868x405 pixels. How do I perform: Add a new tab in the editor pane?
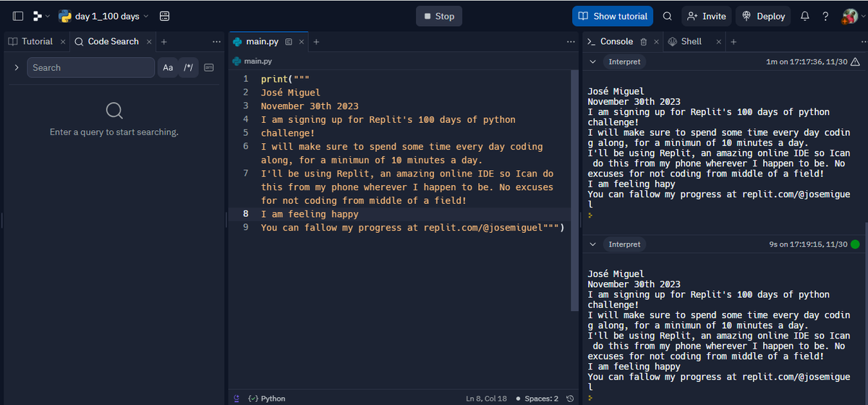(316, 42)
